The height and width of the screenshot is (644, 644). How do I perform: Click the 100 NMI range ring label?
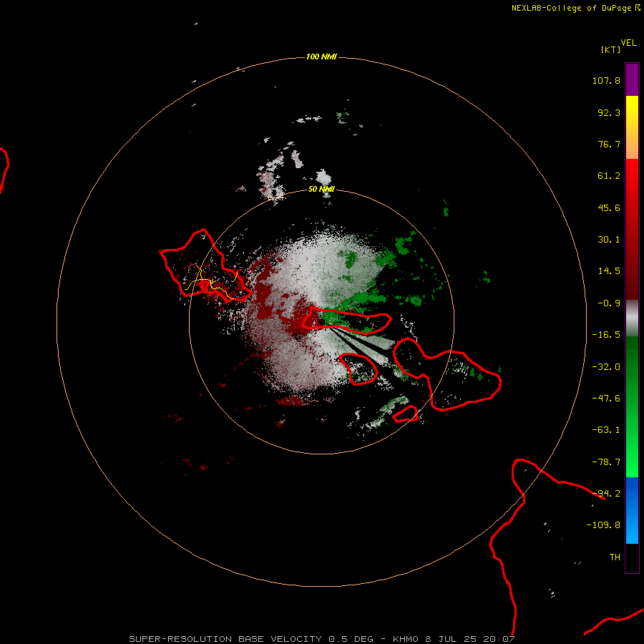coord(321,57)
